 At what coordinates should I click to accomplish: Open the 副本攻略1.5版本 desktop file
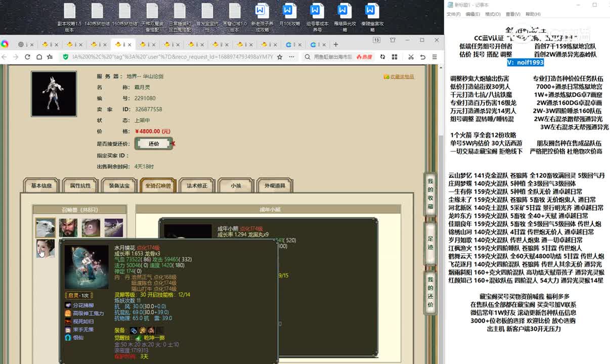pos(70,18)
